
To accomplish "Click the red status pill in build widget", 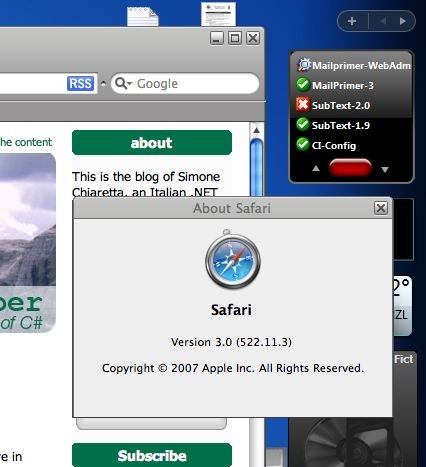I will click(x=350, y=168).
